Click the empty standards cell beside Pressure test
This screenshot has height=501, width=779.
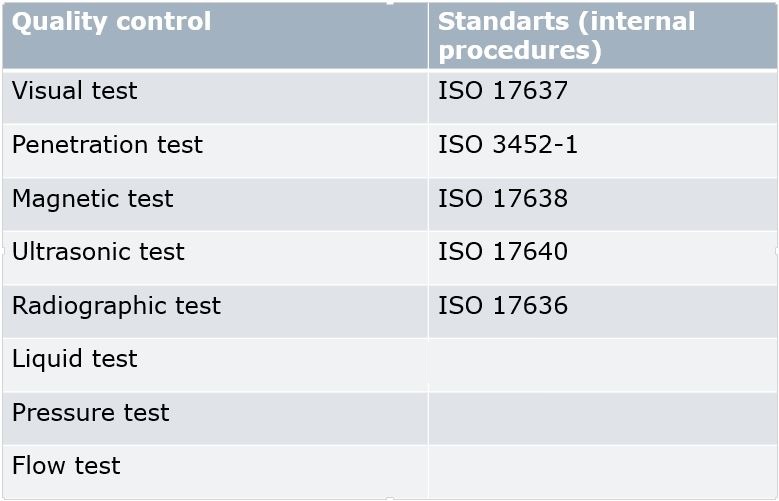click(x=602, y=418)
